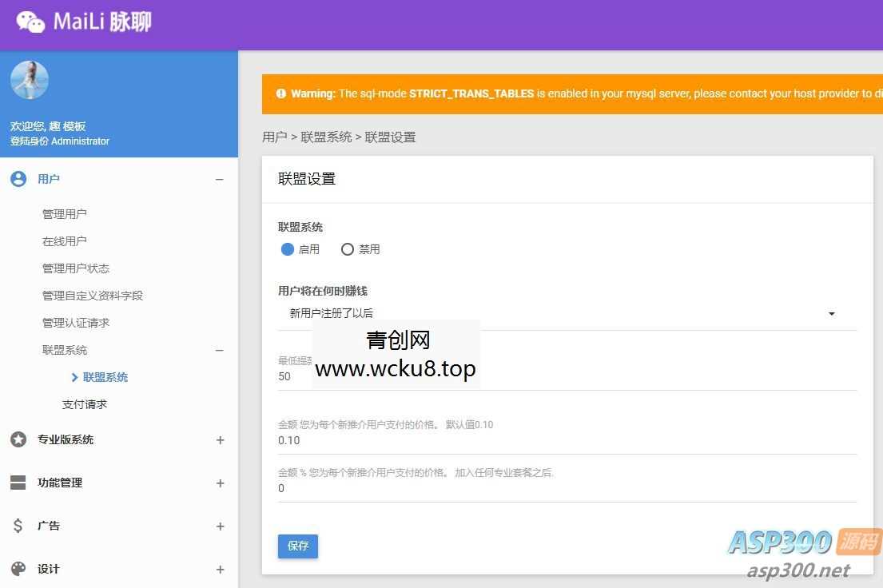Click the star icon beside 专业版系统
Image resolution: width=883 pixels, height=588 pixels.
click(18, 439)
